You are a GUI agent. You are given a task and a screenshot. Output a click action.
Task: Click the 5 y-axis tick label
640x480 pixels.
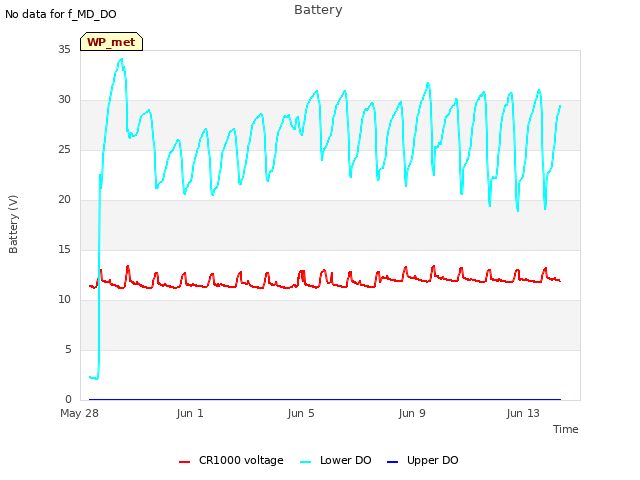tap(68, 349)
